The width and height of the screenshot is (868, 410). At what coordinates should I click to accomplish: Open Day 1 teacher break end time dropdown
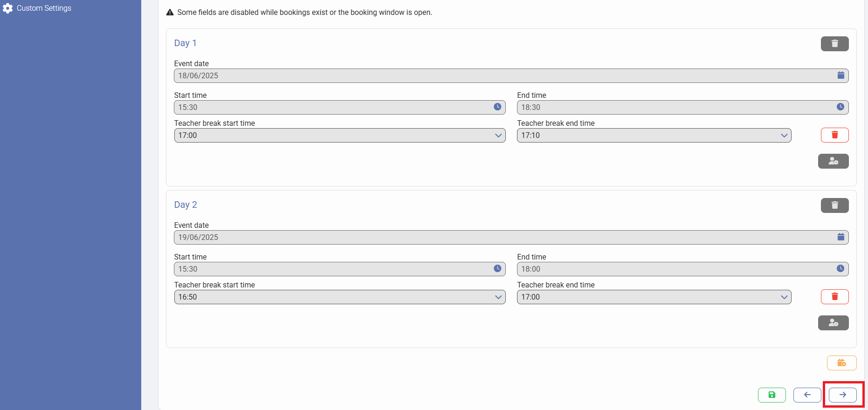[x=654, y=136]
